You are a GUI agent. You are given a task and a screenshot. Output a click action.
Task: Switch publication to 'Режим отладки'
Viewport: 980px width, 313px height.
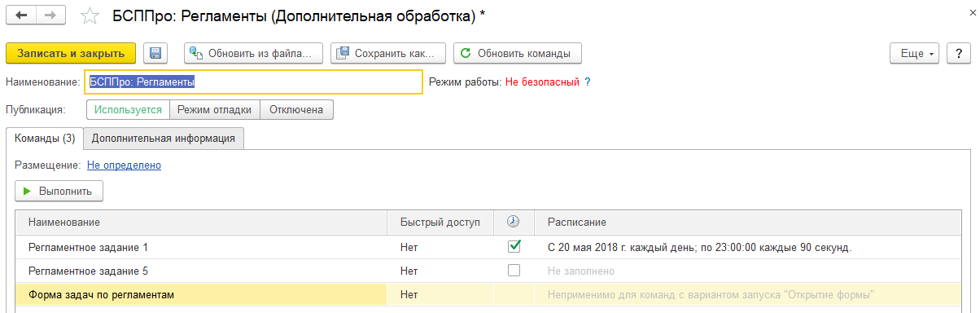click(216, 110)
